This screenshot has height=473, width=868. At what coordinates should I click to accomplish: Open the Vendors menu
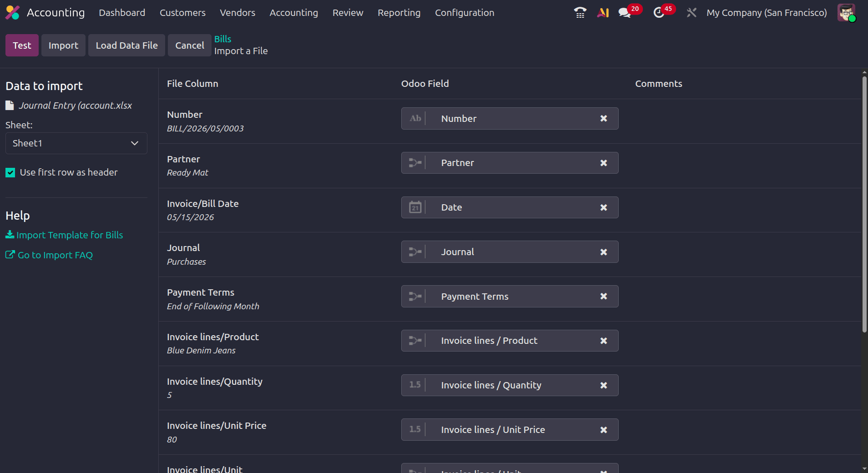pos(237,13)
